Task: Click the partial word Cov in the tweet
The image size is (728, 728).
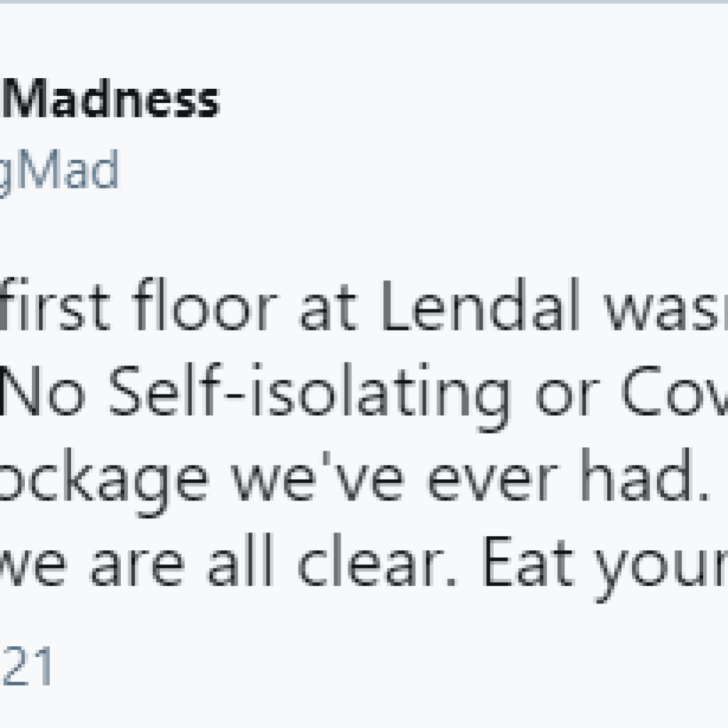Action: coord(675,392)
